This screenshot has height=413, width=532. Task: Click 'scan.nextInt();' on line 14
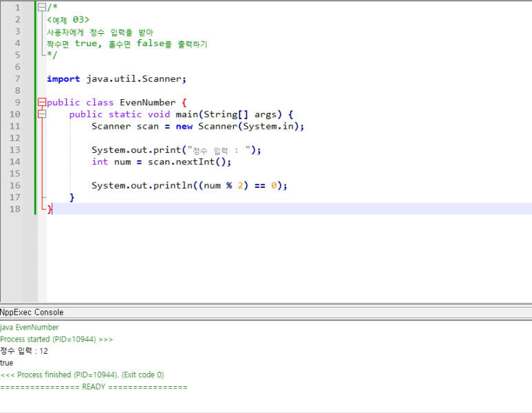[189, 162]
